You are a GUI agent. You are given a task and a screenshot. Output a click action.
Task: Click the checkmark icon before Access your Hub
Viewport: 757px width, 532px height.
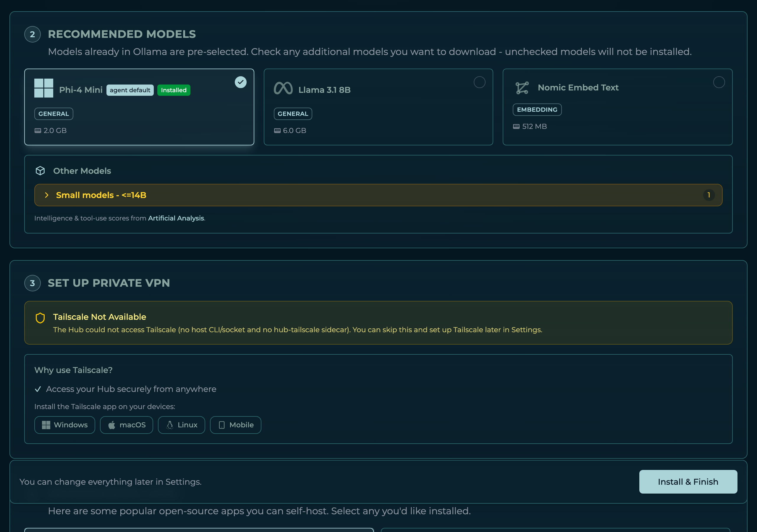[38, 389]
